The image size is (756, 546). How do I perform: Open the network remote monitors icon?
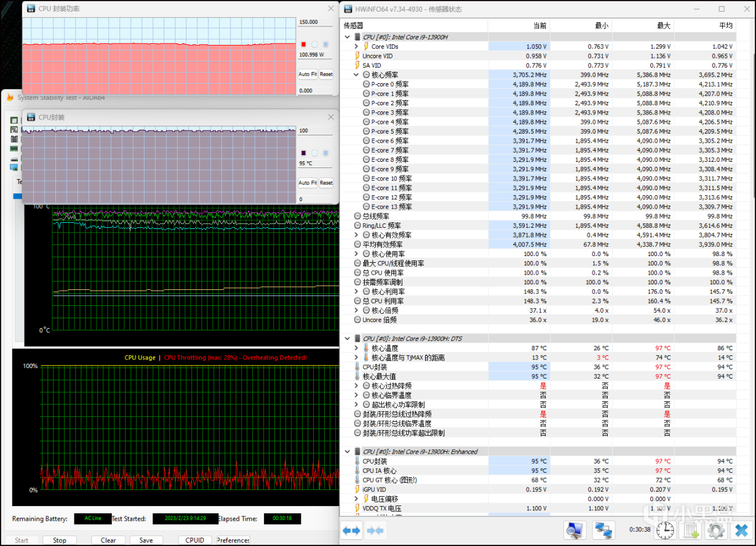(x=603, y=530)
